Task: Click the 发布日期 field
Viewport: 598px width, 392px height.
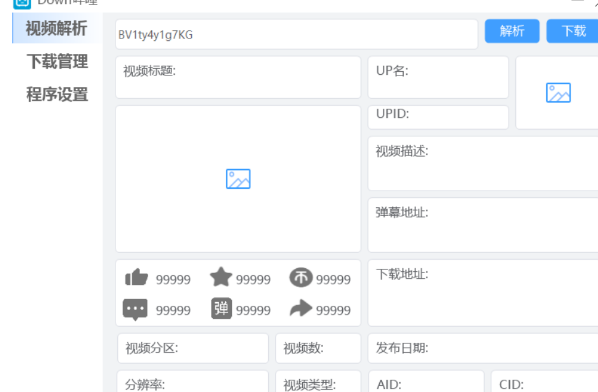Action: (x=483, y=349)
